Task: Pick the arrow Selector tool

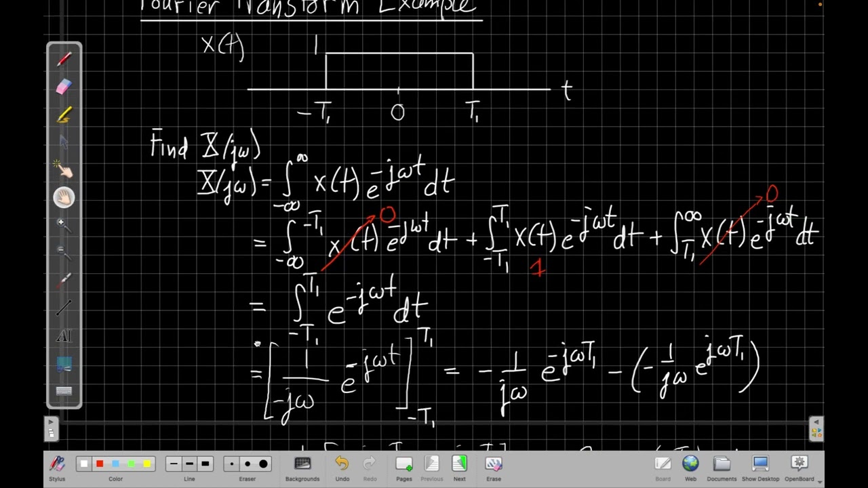Action: click(x=64, y=142)
